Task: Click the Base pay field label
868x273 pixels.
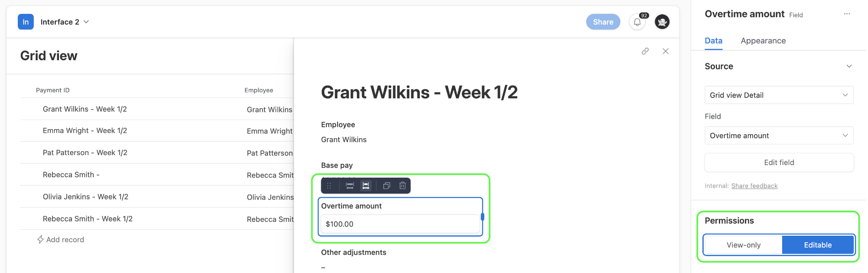Action: click(x=337, y=166)
